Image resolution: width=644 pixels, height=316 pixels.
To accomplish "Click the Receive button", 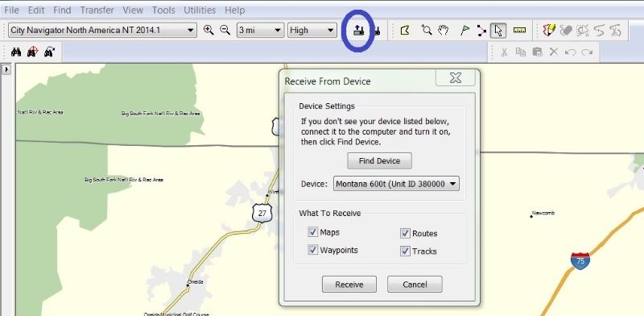I will [x=349, y=285].
